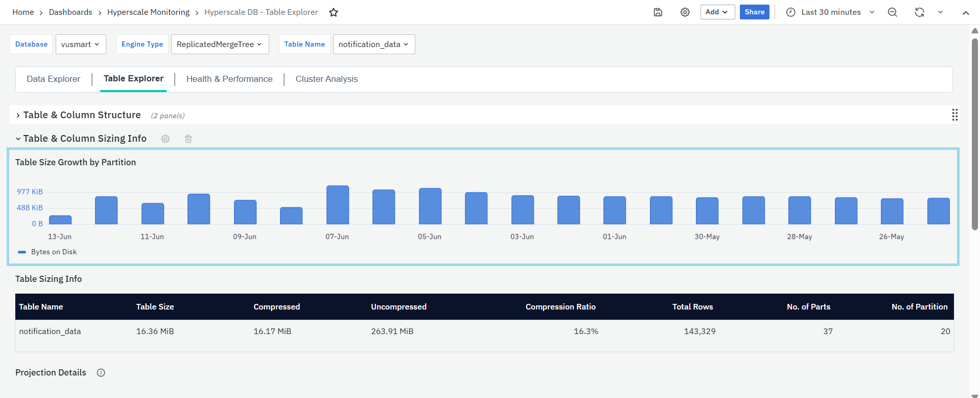The height and width of the screenshot is (398, 980).
Task: Open the vusmart Database dropdown
Action: [x=81, y=44]
